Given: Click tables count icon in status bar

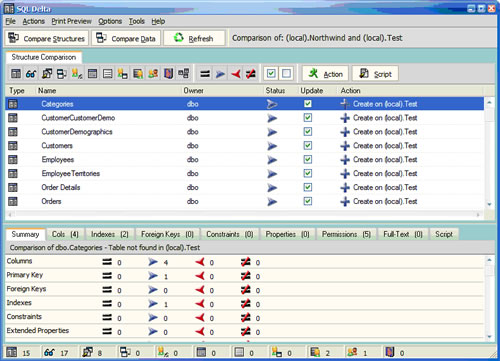Looking at the screenshot, I should tap(12, 352).
